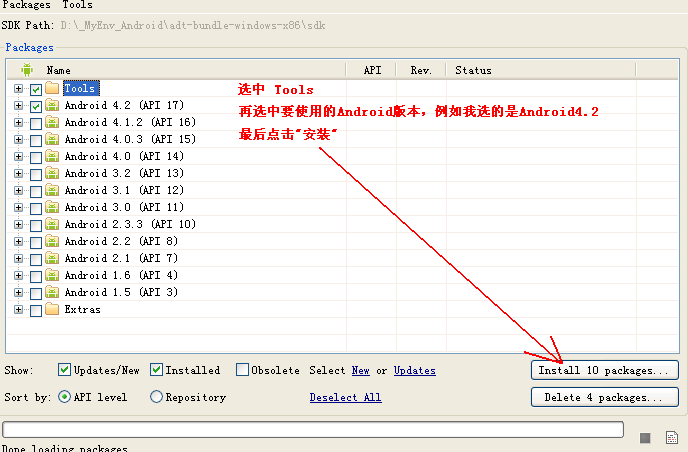Expand the Android 1.6 (API 4) node
This screenshot has width=688, height=452.
pyautogui.click(x=18, y=276)
